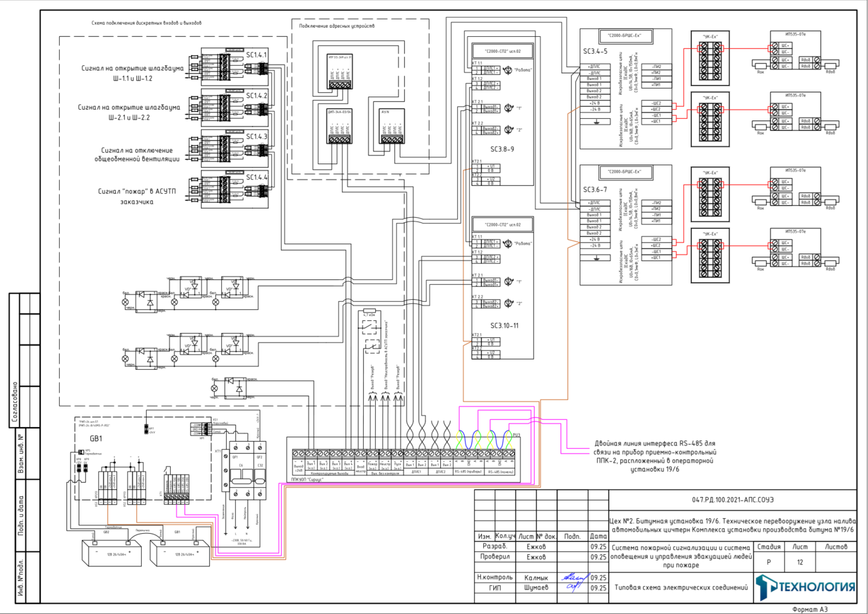Image resolution: width=868 pixels, height=614 pixels.
Task: Select the "Сигнал пожар в АСУТП заказчика" label
Action: [137, 197]
